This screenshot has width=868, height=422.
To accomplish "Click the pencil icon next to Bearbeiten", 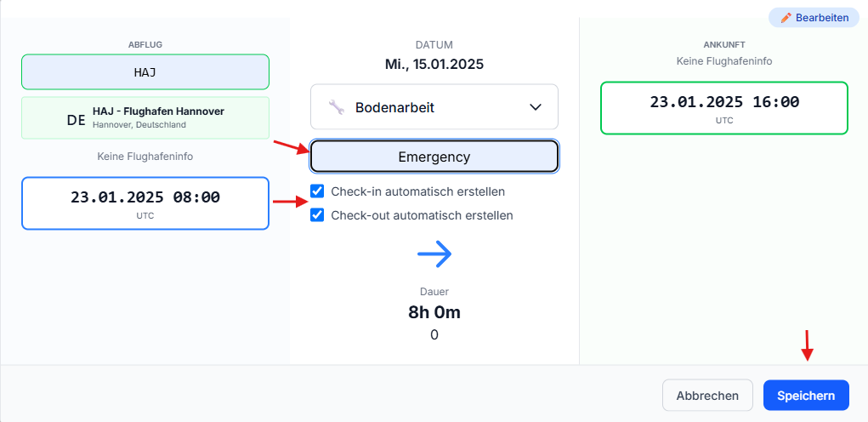I will point(786,18).
